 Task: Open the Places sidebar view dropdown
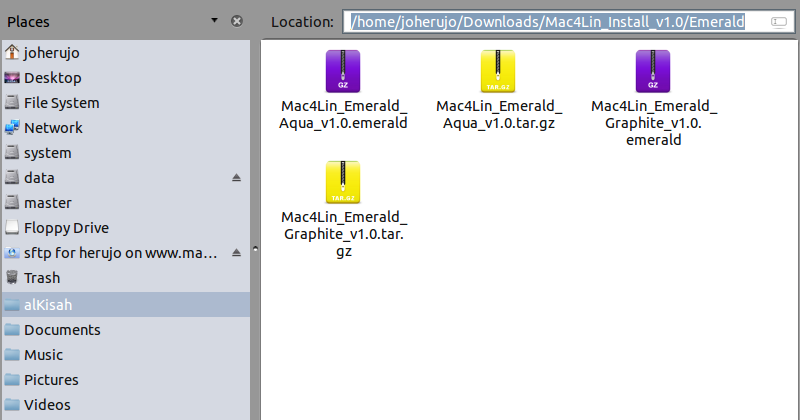[214, 20]
